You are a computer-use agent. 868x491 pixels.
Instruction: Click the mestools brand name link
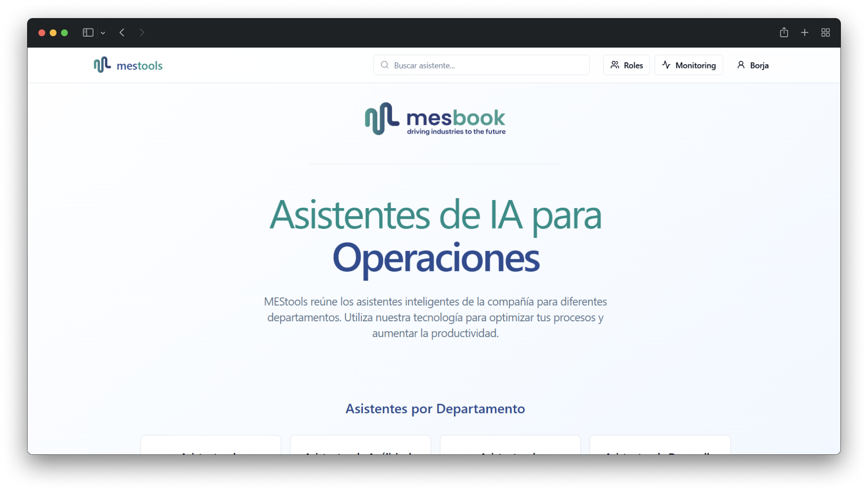point(139,66)
